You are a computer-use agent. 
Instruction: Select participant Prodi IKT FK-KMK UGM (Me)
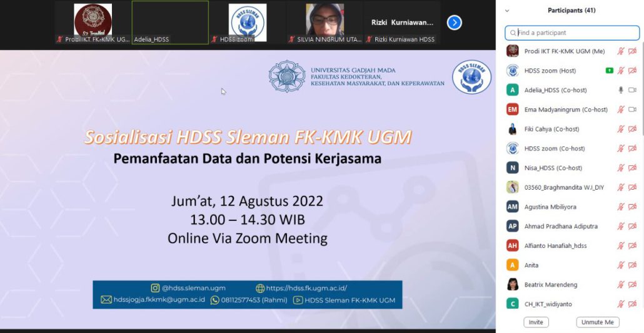(x=571, y=51)
